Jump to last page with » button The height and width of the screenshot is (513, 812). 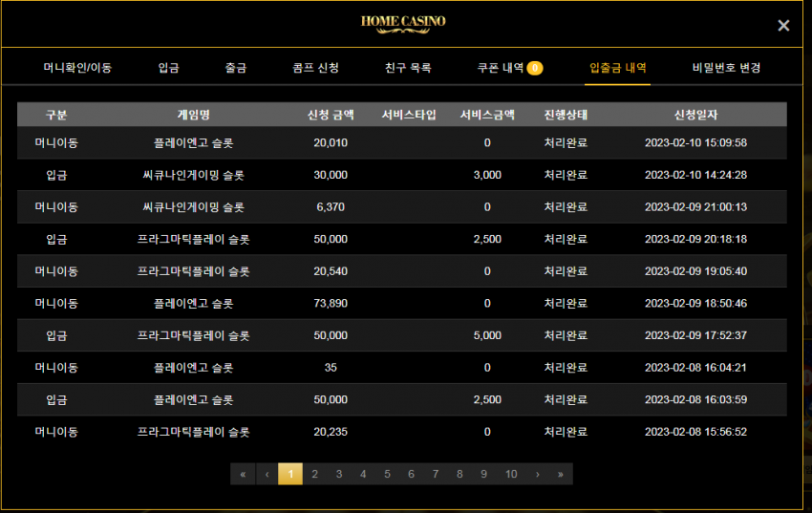click(561, 474)
